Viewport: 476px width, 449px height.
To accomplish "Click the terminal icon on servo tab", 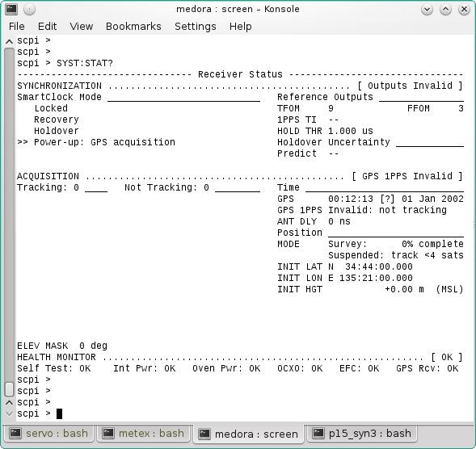I will point(15,433).
